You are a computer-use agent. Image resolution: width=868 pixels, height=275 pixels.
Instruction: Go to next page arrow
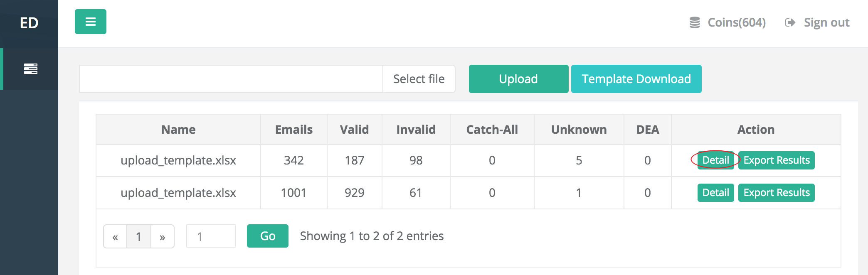click(x=163, y=236)
